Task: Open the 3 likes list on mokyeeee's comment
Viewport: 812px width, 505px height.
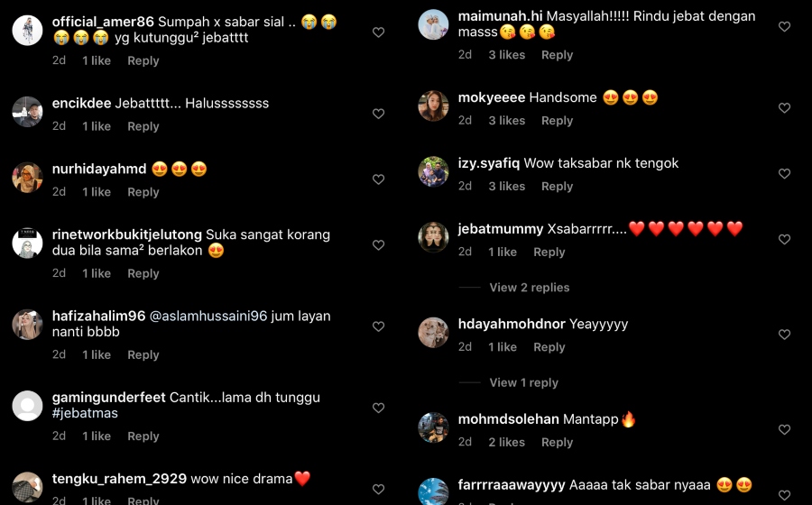Action: coord(506,121)
